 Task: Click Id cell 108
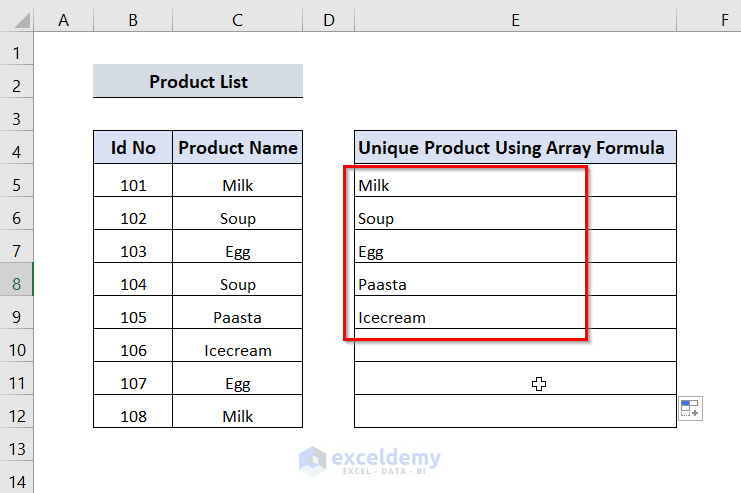coord(133,416)
